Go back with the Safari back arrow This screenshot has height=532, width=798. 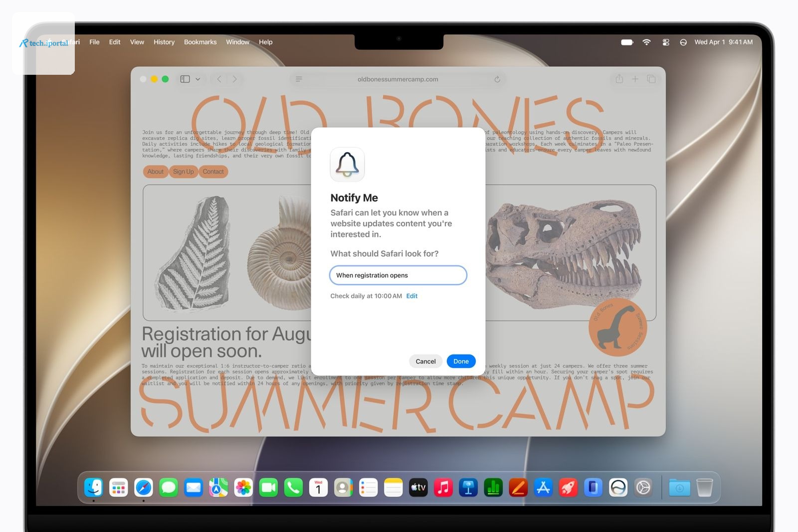(x=219, y=79)
